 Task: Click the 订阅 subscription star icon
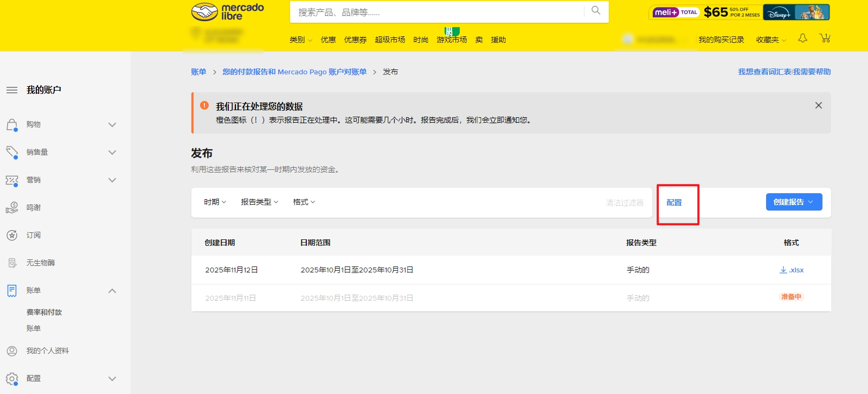(12, 235)
